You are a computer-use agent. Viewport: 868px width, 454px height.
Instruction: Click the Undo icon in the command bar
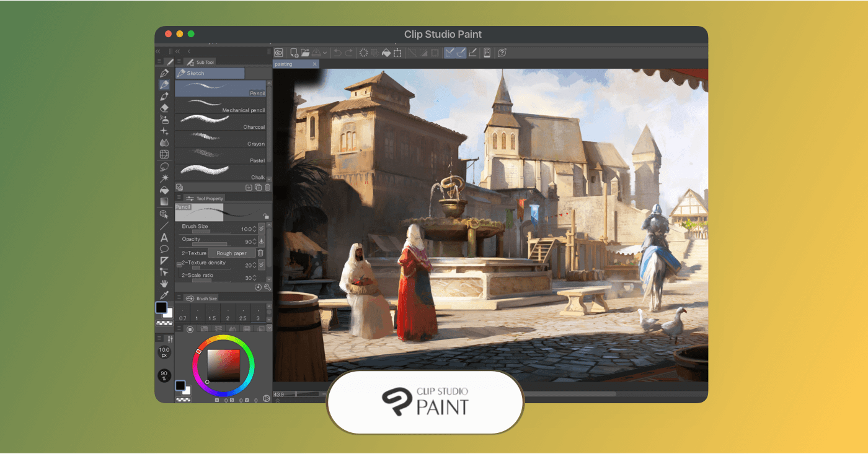(337, 53)
